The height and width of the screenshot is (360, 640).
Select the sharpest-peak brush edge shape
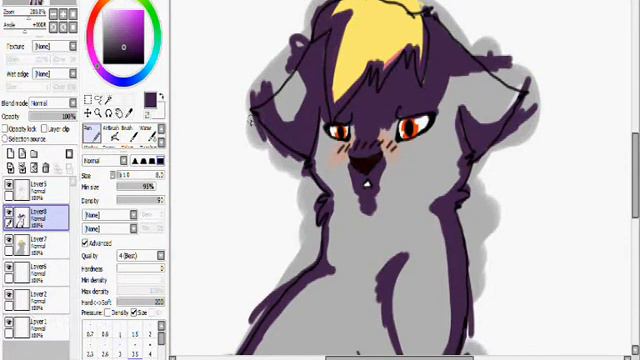click(135, 161)
